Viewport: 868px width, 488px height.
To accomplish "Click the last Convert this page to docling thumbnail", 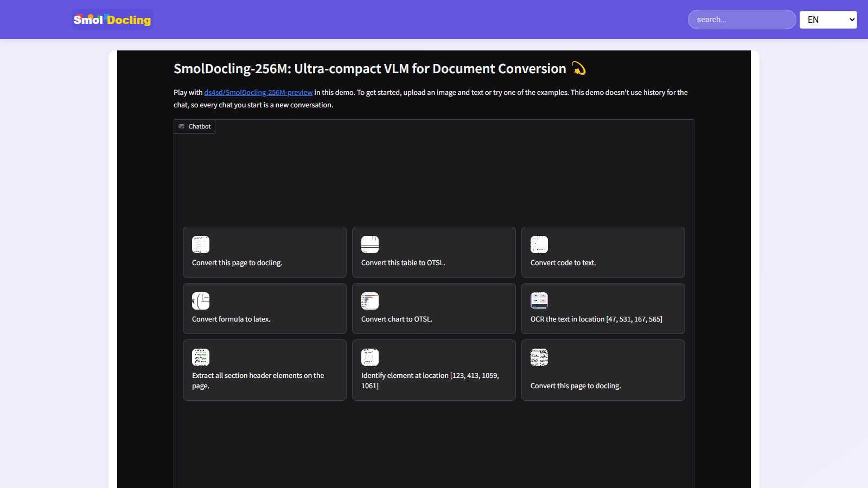I will pos(539,357).
